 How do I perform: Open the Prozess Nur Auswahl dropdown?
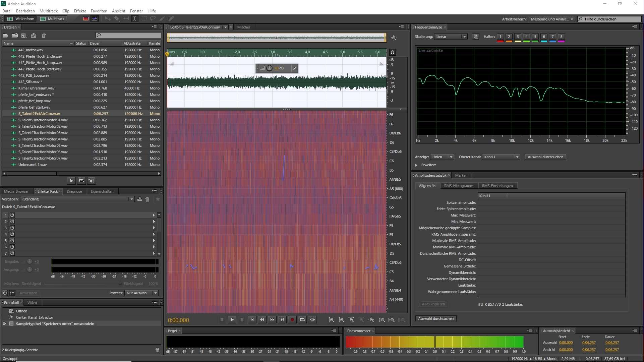[x=141, y=293]
